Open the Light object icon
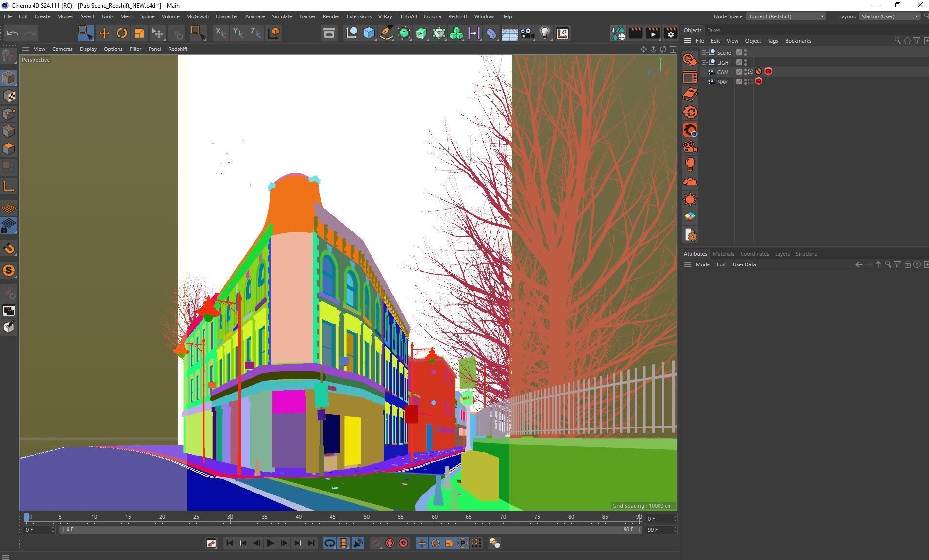Image resolution: width=929 pixels, height=560 pixels. (545, 33)
